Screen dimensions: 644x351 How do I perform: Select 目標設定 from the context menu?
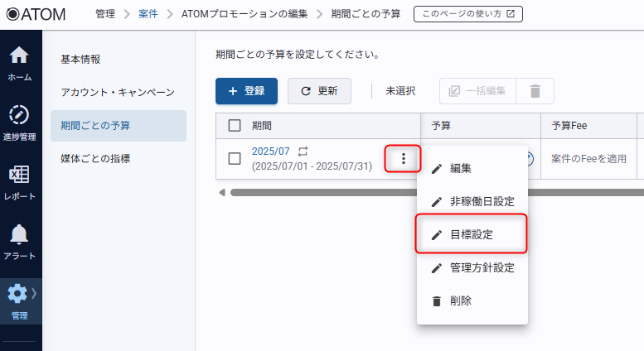(x=471, y=234)
